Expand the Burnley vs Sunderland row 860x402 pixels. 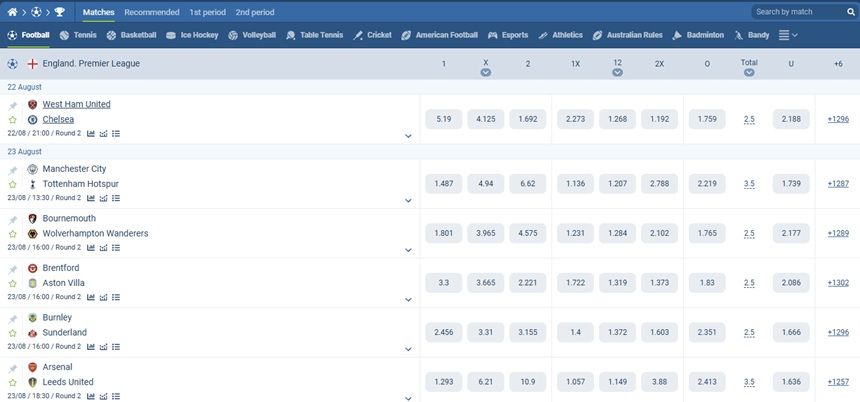(x=408, y=349)
